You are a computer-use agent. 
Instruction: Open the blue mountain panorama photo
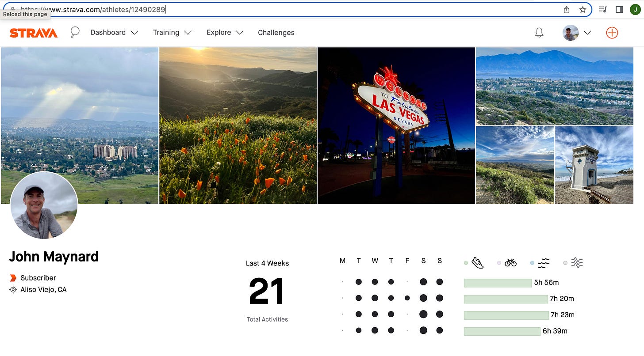pyautogui.click(x=555, y=87)
